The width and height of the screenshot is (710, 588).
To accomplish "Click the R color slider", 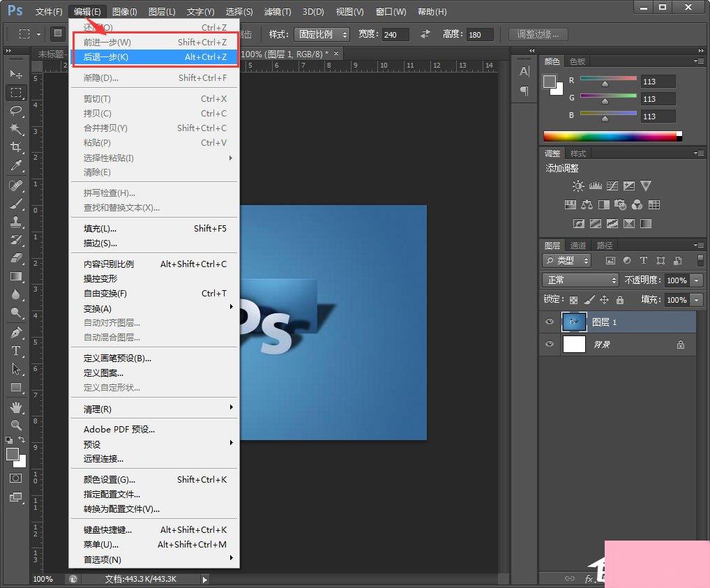I will 608,80.
